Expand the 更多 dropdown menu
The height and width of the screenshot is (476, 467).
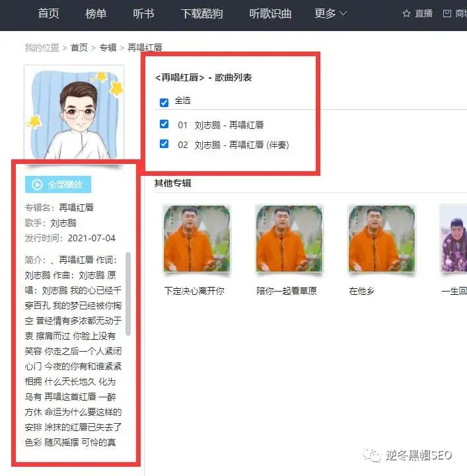[x=330, y=13]
